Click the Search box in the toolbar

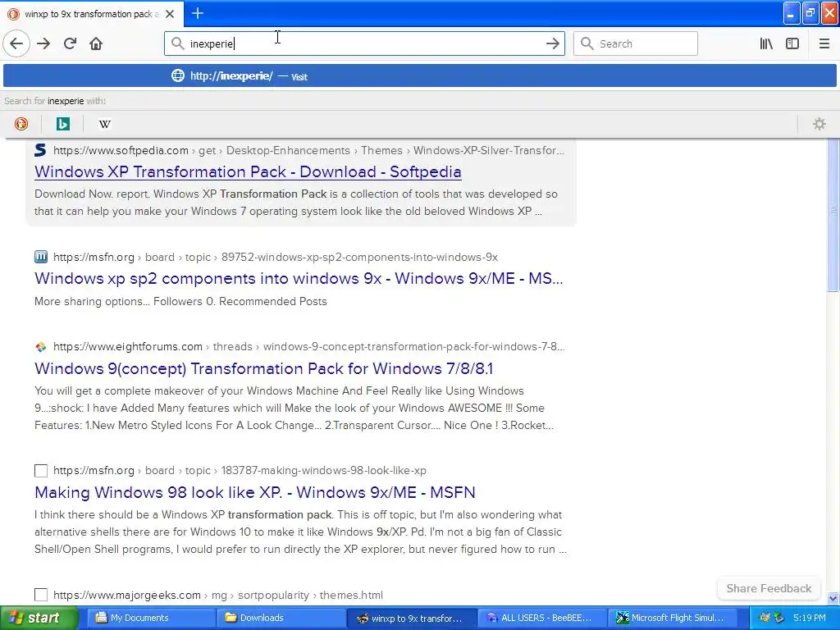(x=636, y=43)
